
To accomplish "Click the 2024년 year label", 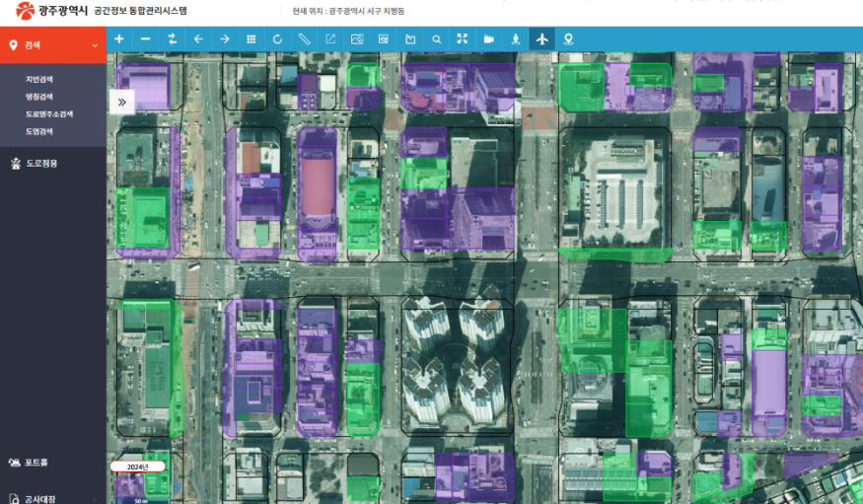I will tap(137, 467).
